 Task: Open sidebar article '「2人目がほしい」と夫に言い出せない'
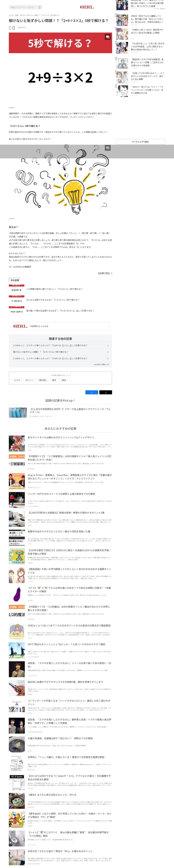(x=147, y=46)
